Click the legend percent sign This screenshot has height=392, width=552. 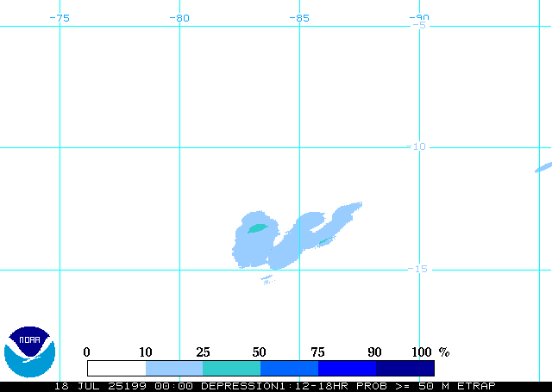[x=444, y=352]
